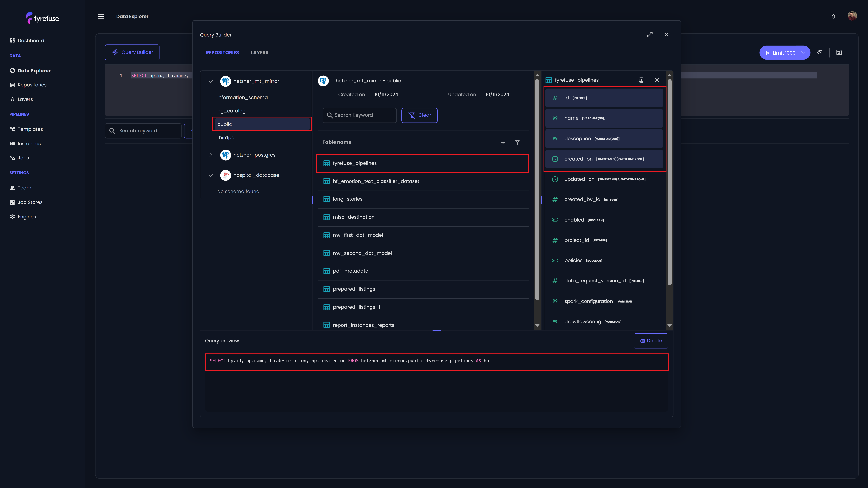Toggle the hamburger menu icon
Viewport: 868px width, 488px height.
(101, 16)
